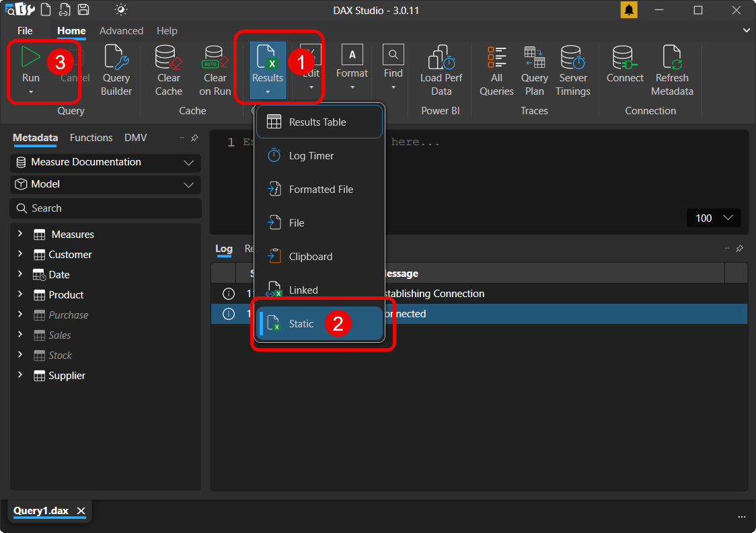Expand the Supplier table node
The height and width of the screenshot is (533, 756).
pyautogui.click(x=20, y=375)
